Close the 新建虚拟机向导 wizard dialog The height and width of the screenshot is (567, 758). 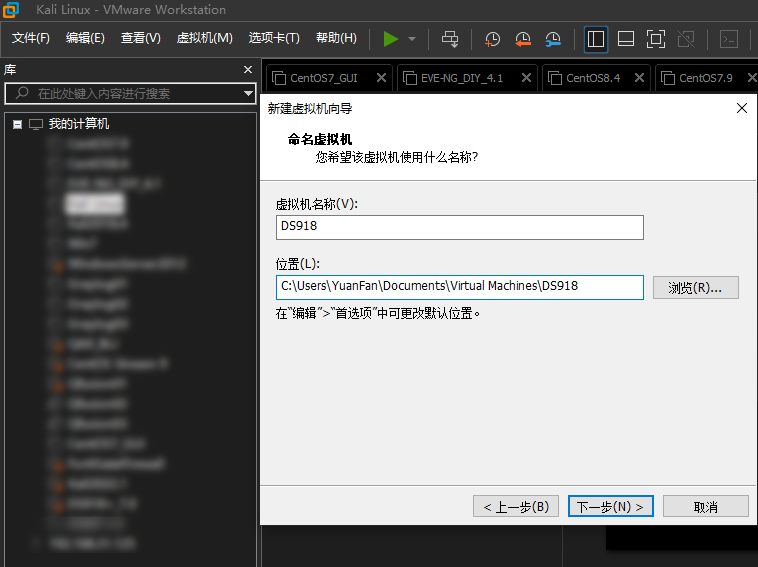[x=742, y=108]
